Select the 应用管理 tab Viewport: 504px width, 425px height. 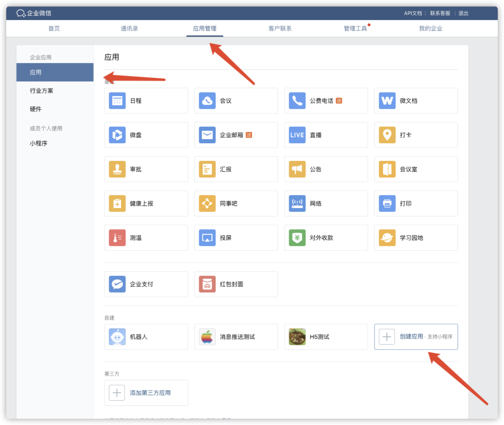click(205, 28)
